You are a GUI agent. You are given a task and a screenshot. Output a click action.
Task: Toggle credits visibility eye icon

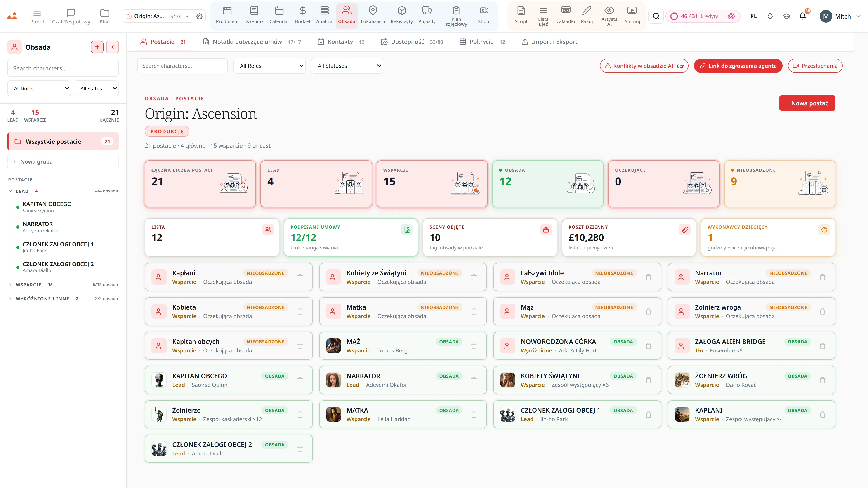point(731,16)
